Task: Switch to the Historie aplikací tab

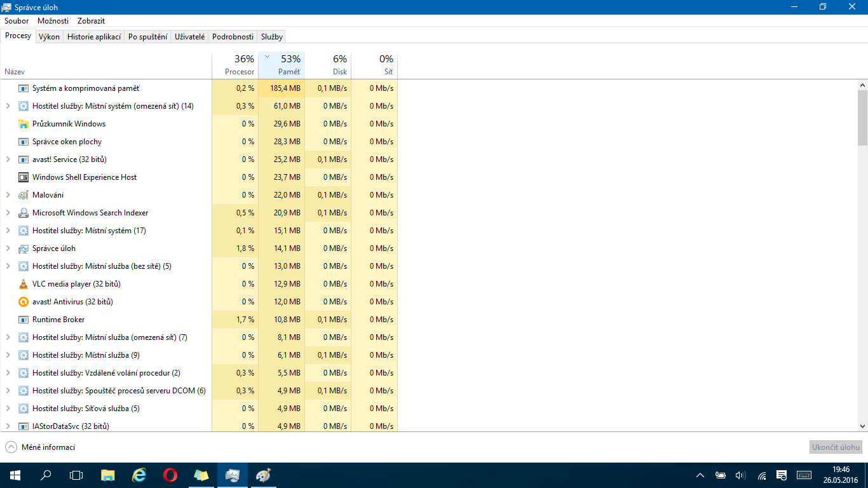Action: tap(94, 37)
